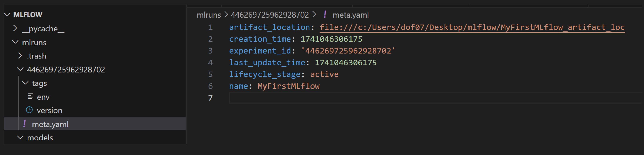Collapse the MLFLOW root folder
644x155 pixels.
click(8, 15)
